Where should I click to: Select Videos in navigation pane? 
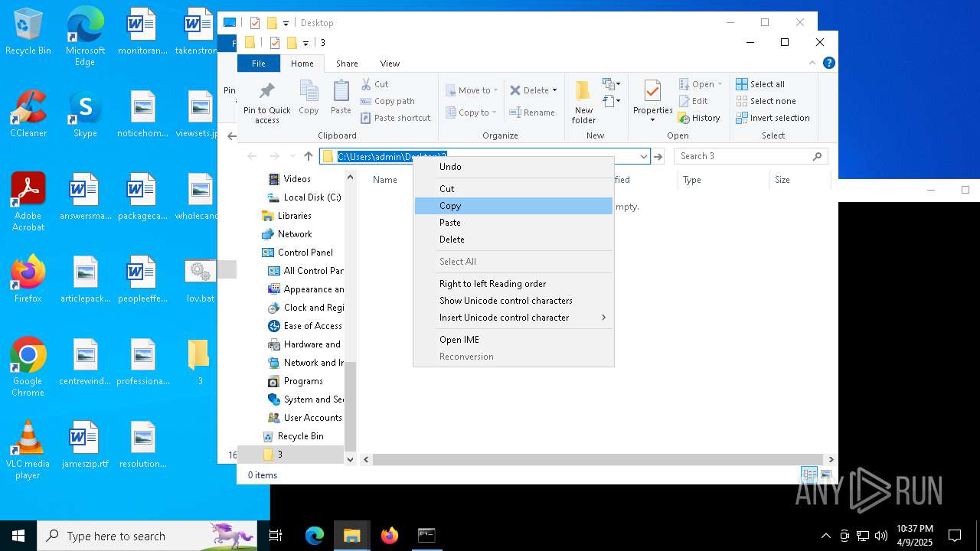tap(297, 179)
